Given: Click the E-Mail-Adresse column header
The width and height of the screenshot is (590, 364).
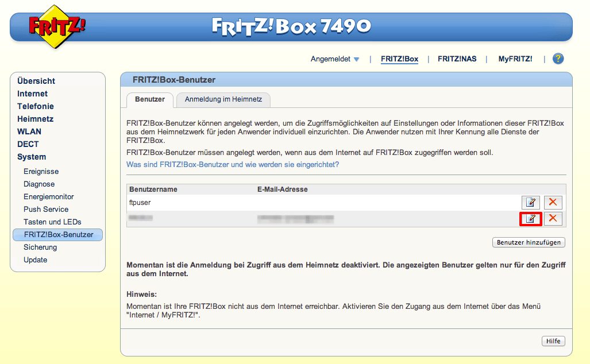Looking at the screenshot, I should point(282,189).
